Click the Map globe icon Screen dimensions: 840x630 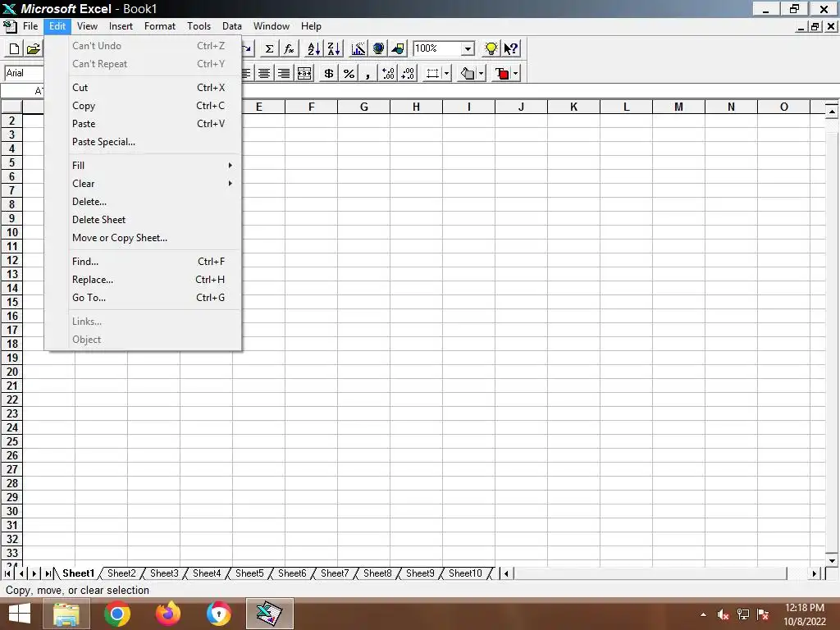[378, 48]
